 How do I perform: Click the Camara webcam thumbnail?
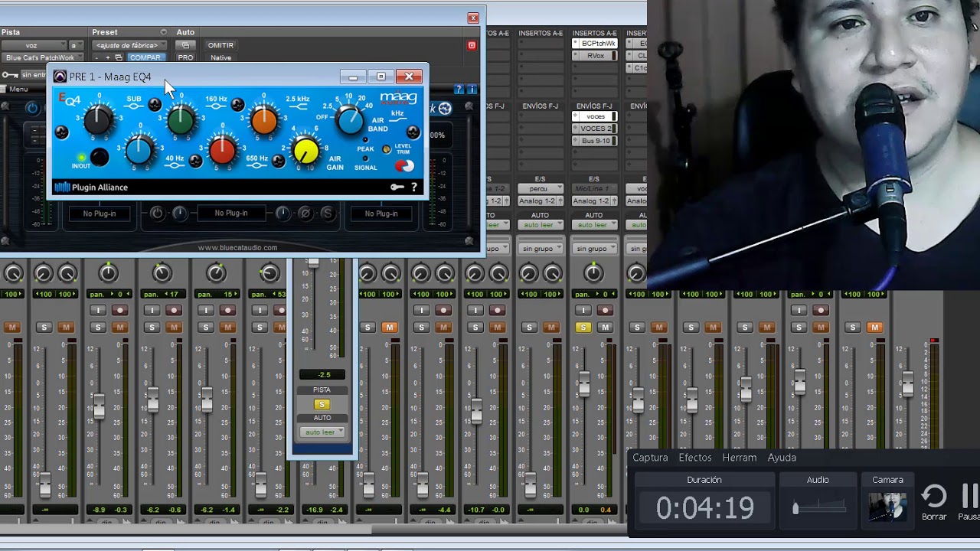pyautogui.click(x=887, y=507)
